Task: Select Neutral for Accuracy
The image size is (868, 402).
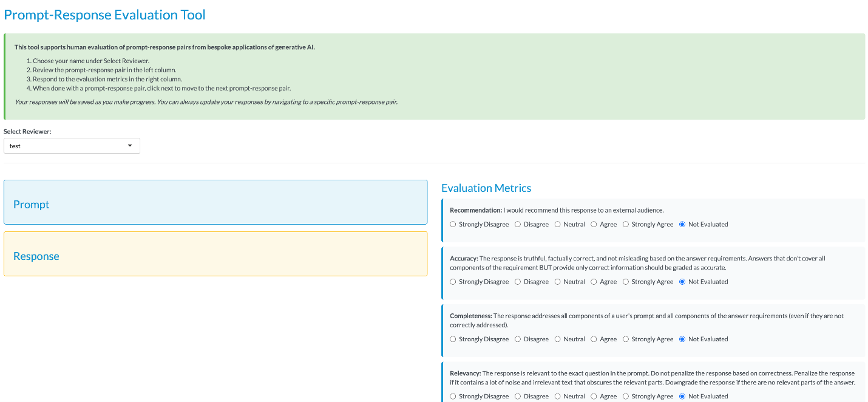Action: [558, 282]
